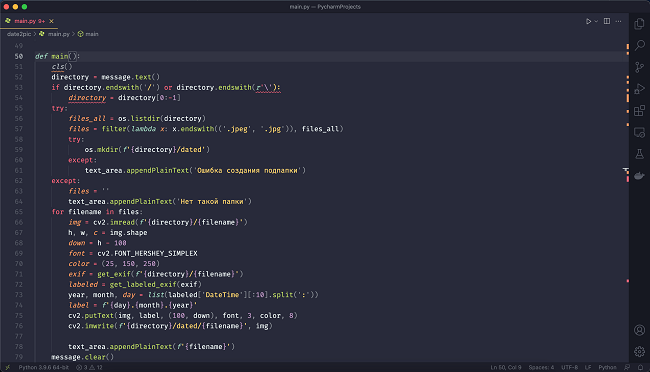This screenshot has height=372, width=650.
Task: Open the notifications bell
Action: click(640, 367)
